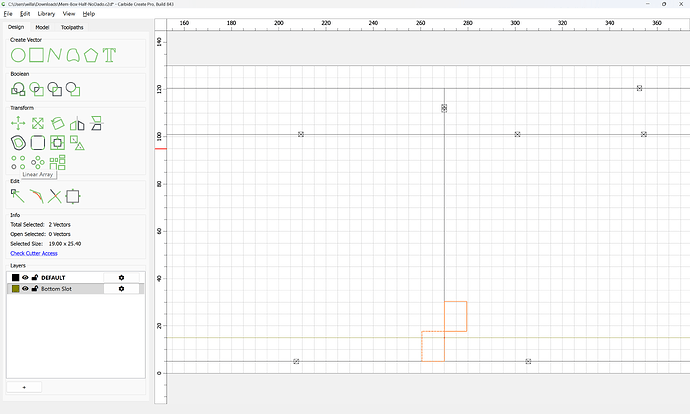Image resolution: width=690 pixels, height=414 pixels.
Task: Open the Move transform tool
Action: tap(18, 123)
